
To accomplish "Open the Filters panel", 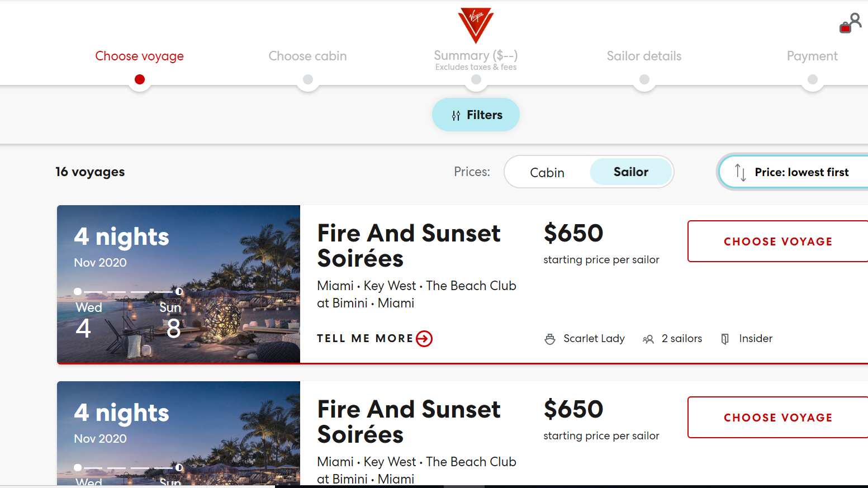I will (x=476, y=115).
